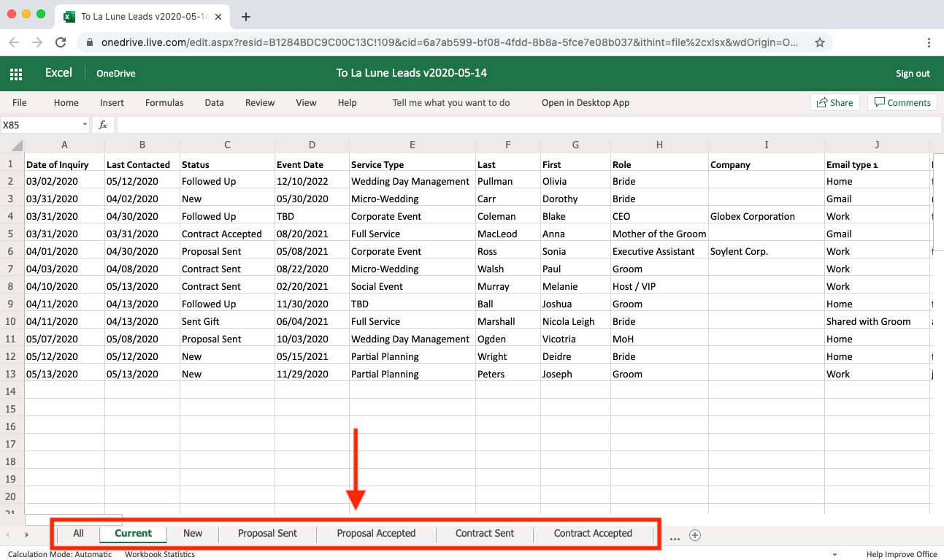The height and width of the screenshot is (560, 944).
Task: Open the Help ribbon tab
Action: click(x=348, y=103)
